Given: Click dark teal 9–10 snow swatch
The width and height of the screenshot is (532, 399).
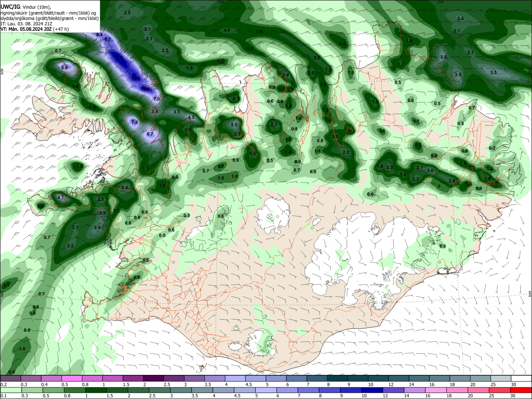Looking at the screenshot, I should coord(357,379).
